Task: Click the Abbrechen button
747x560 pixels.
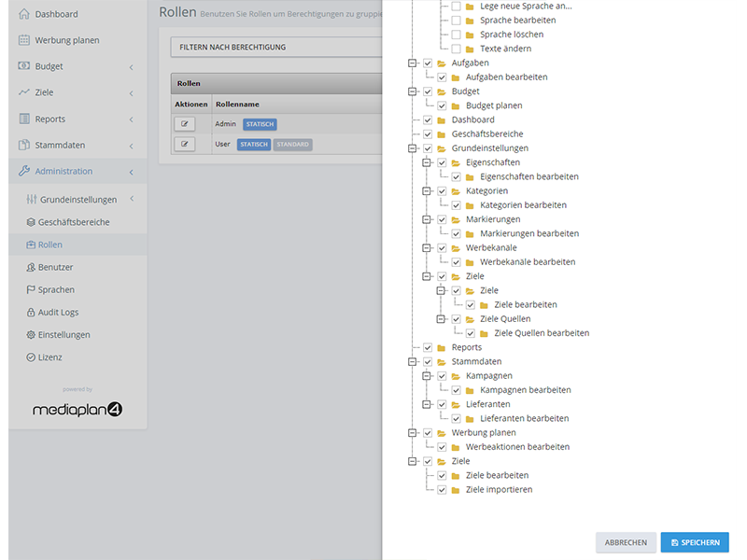Action: pos(626,542)
